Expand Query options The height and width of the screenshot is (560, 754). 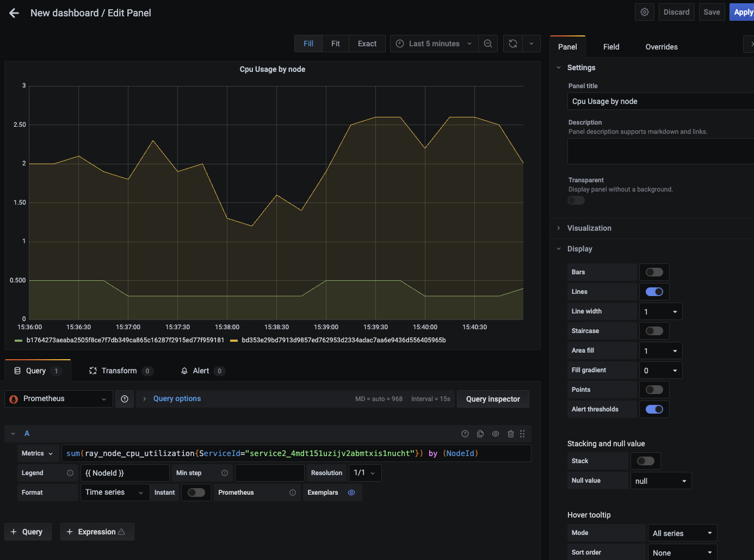[x=177, y=399]
